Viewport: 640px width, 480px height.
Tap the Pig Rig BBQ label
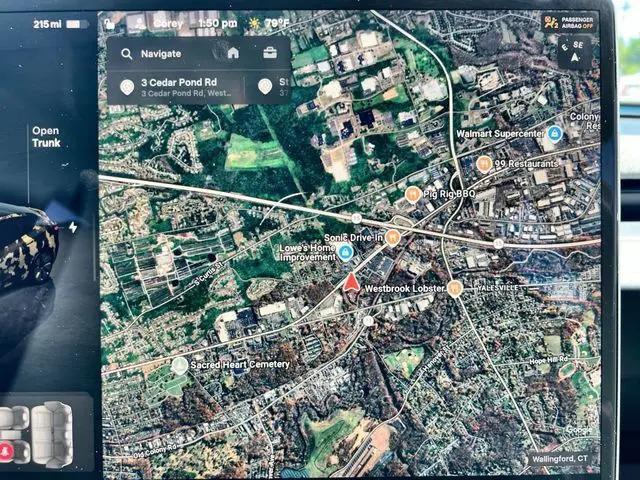[449, 193]
